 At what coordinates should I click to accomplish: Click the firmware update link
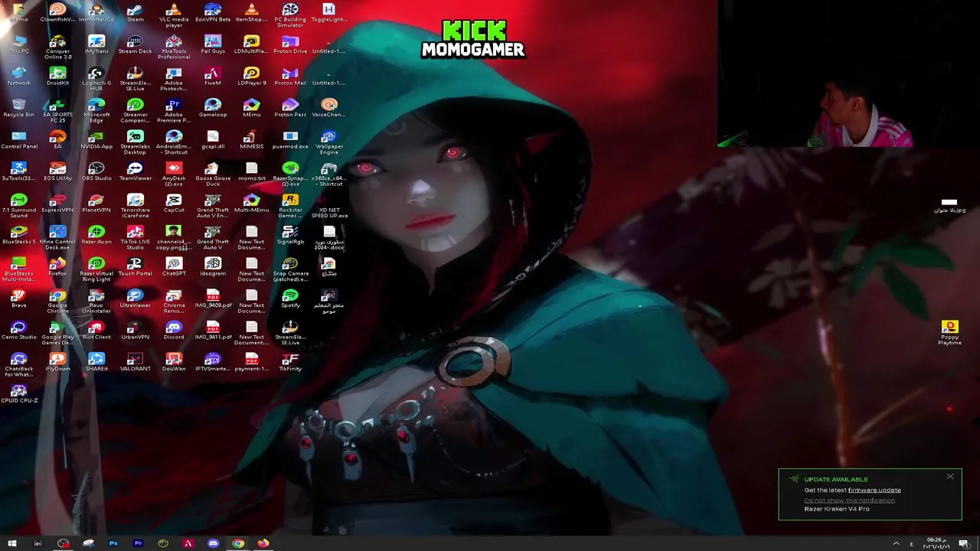point(874,490)
